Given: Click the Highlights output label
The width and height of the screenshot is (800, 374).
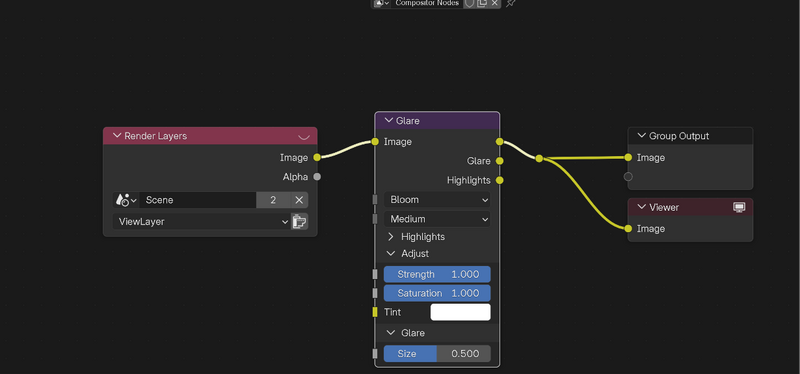Looking at the screenshot, I should (469, 180).
